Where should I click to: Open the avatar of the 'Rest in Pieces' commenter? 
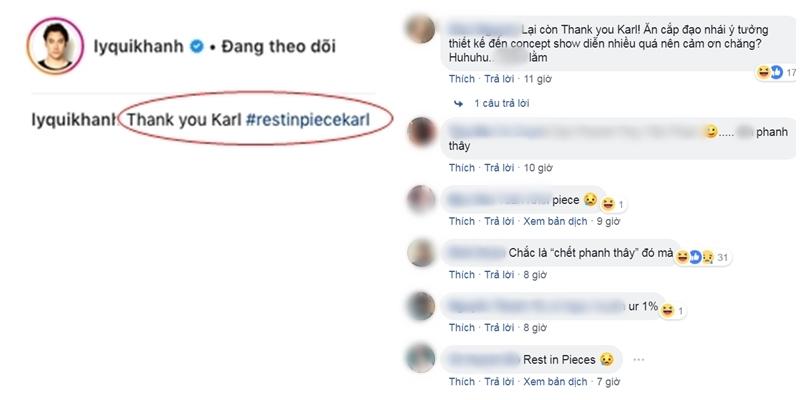coord(421,359)
